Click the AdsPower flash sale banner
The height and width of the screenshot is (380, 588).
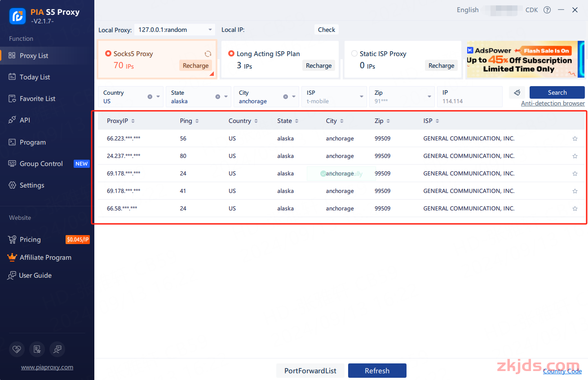(526, 60)
